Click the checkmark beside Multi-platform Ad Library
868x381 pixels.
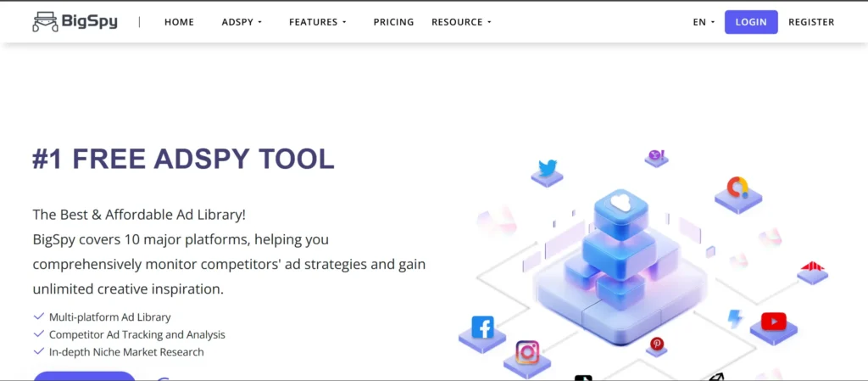(x=39, y=317)
